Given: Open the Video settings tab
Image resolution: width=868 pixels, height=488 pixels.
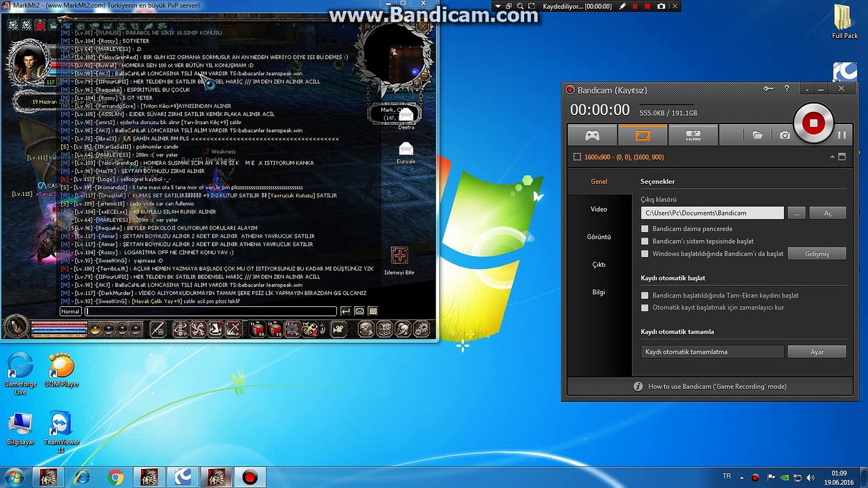Looking at the screenshot, I should (x=599, y=209).
